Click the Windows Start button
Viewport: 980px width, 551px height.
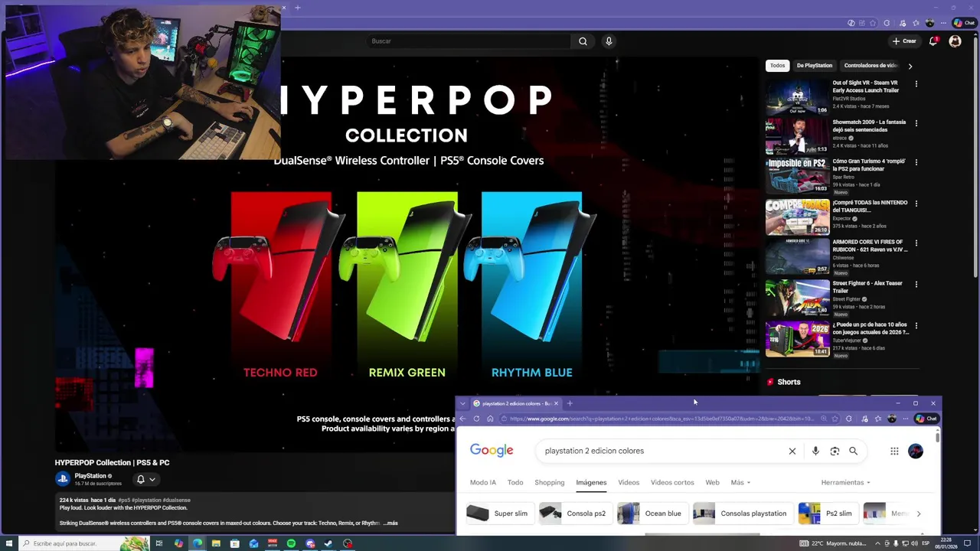[x=8, y=543]
